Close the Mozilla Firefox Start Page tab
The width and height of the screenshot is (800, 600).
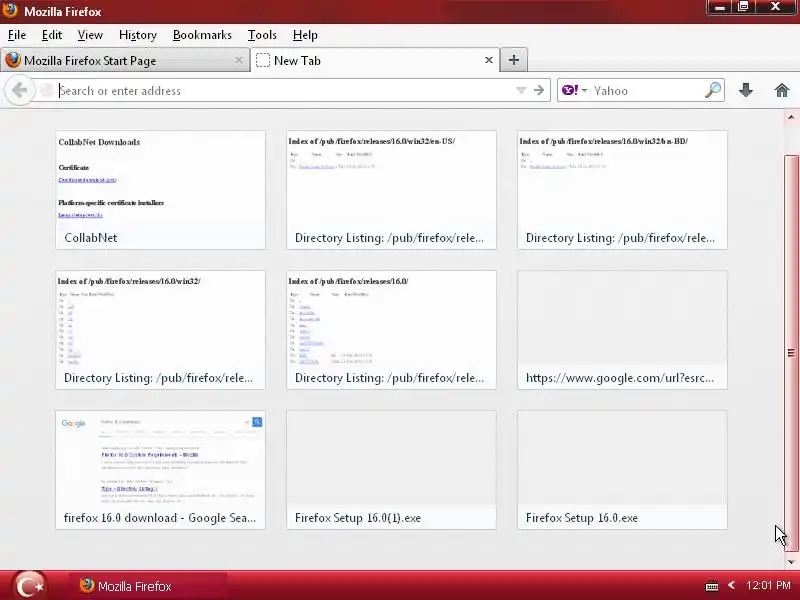[x=239, y=60]
